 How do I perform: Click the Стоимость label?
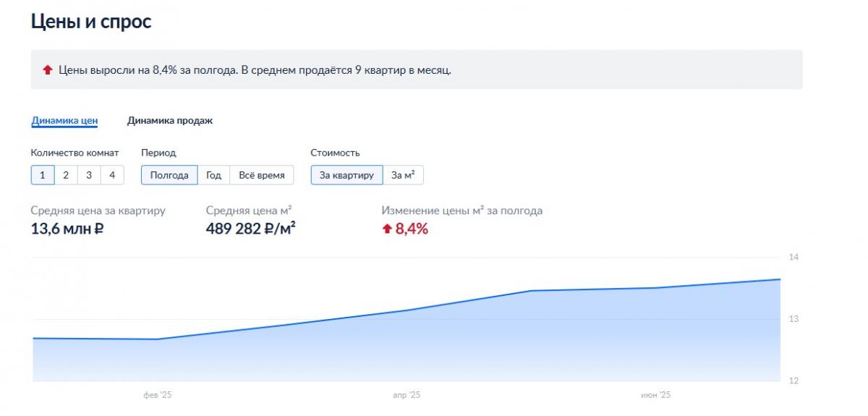(336, 153)
